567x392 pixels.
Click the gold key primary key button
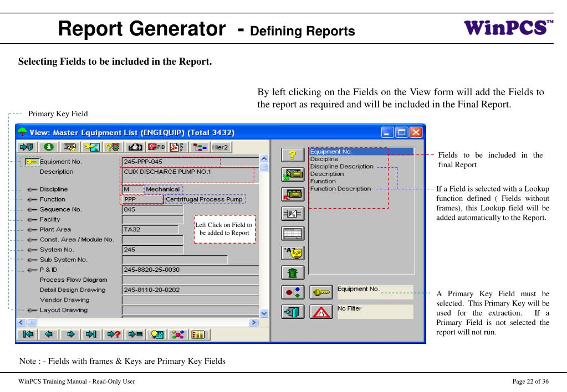(x=321, y=292)
